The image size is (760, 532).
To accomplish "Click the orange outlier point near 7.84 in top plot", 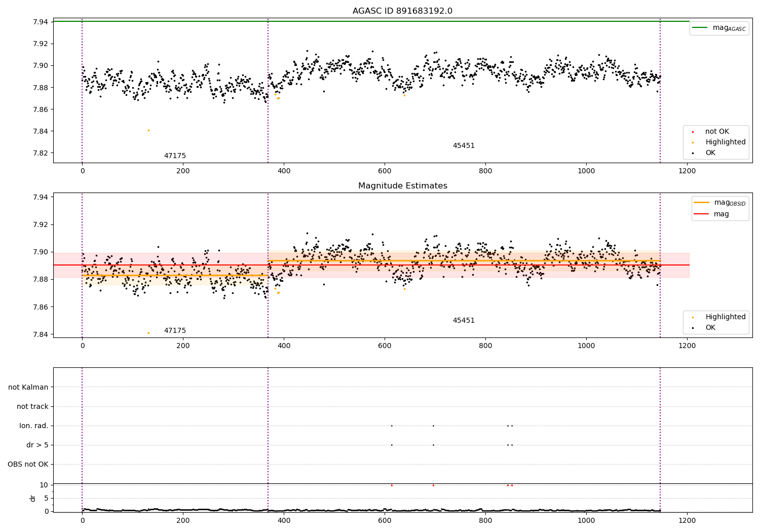I will tap(148, 130).
